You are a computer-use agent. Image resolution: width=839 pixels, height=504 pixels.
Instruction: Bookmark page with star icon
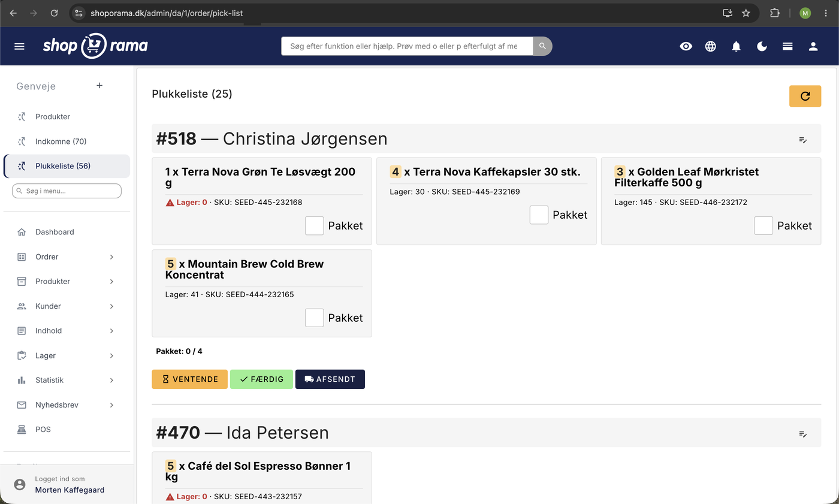click(746, 13)
